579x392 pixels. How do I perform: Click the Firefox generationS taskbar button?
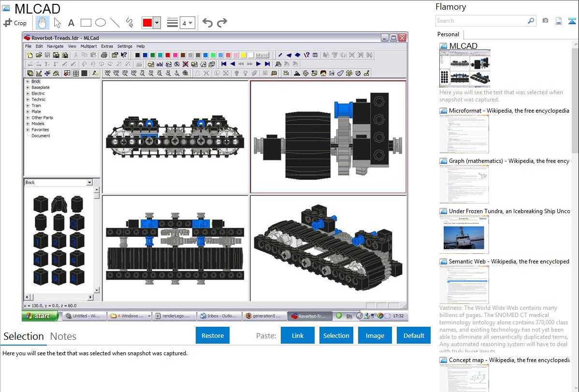pyautogui.click(x=265, y=316)
